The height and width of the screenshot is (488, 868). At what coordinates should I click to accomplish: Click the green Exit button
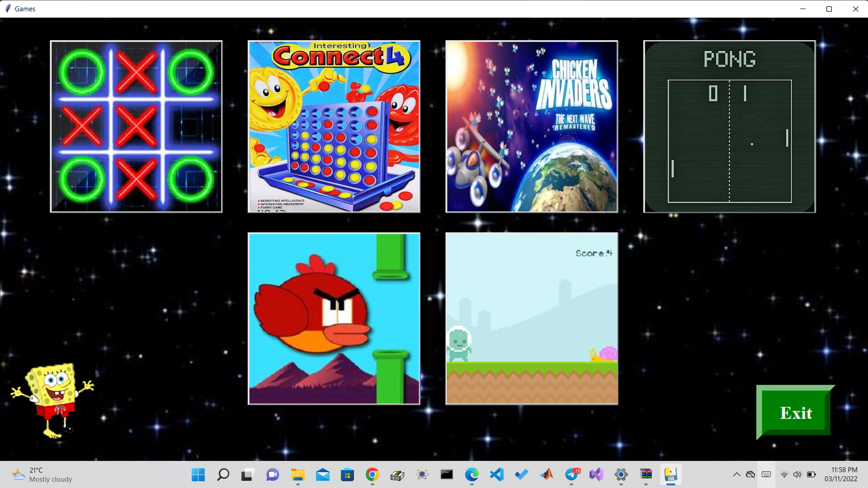[x=796, y=413]
